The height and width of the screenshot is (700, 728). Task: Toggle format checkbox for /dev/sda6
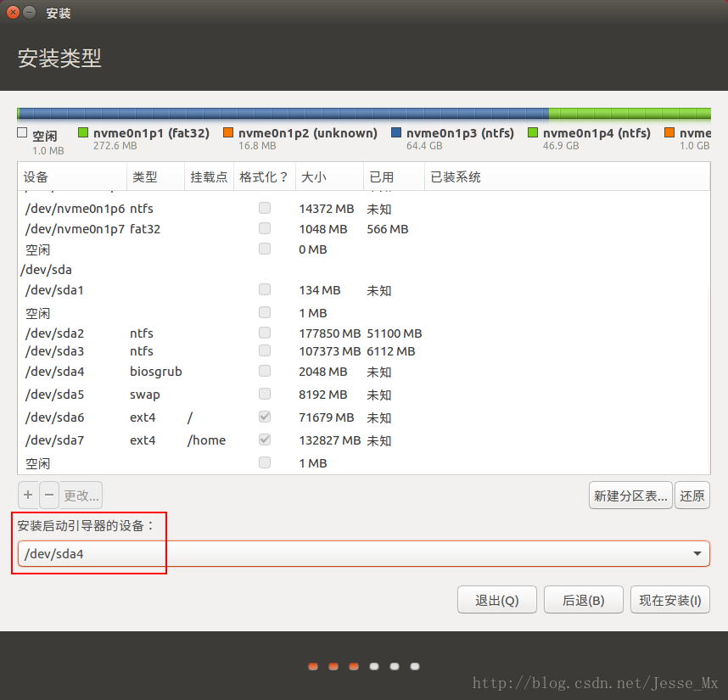265,417
